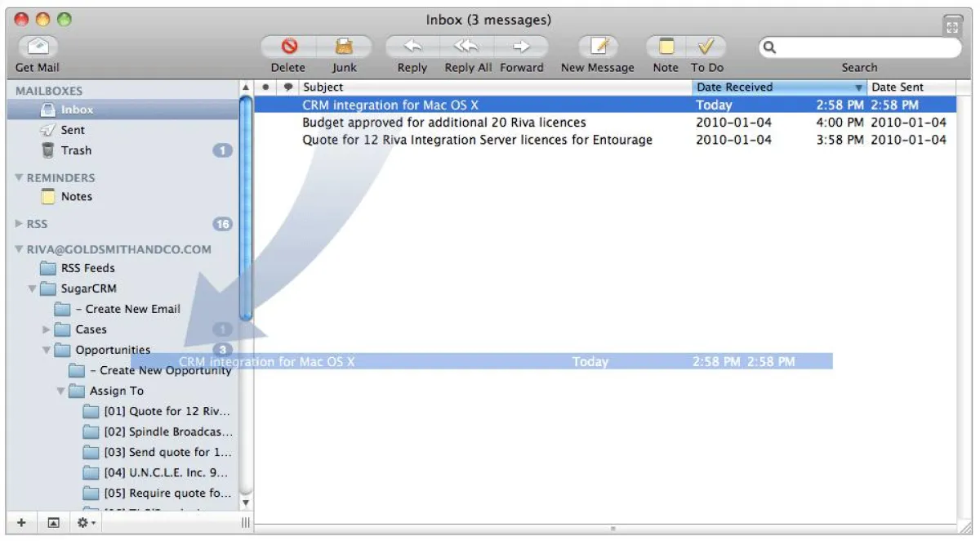Click the Delete toolbar icon

pos(289,47)
